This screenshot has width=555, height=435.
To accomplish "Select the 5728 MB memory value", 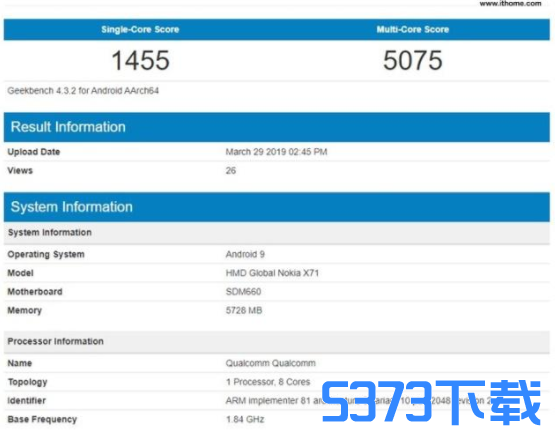I will tap(244, 311).
